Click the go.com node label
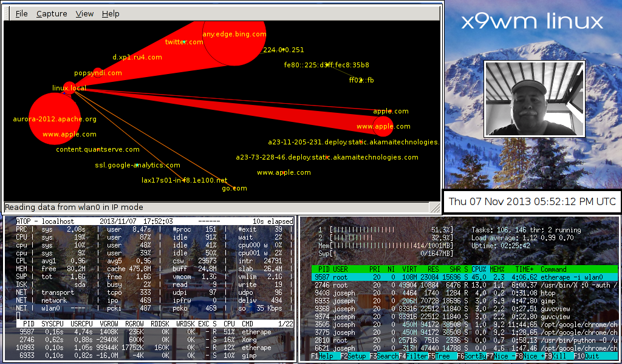Image resolution: width=622 pixels, height=364 pixels. (234, 188)
